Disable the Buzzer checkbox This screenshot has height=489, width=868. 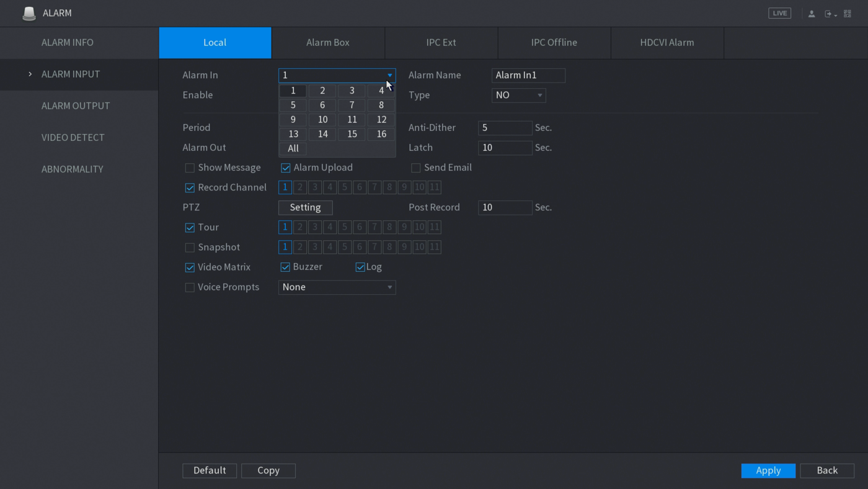tap(285, 267)
